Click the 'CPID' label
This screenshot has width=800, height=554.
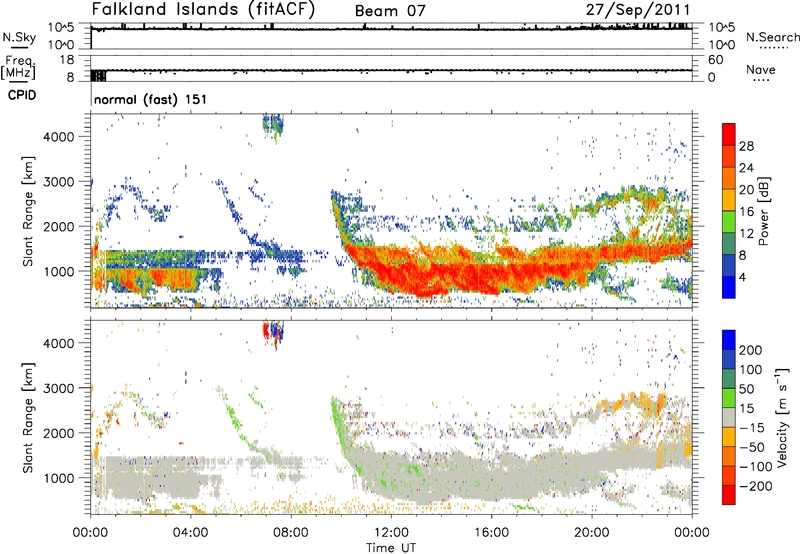point(22,95)
